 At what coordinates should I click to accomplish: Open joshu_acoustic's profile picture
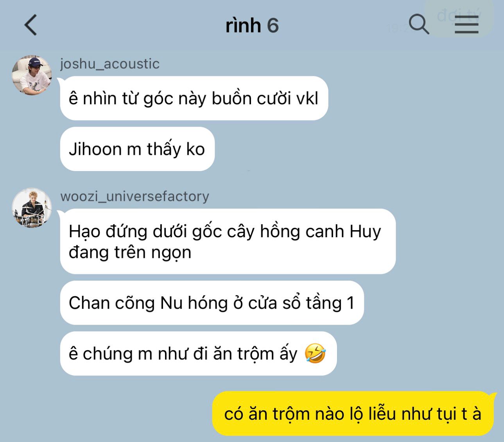point(31,75)
